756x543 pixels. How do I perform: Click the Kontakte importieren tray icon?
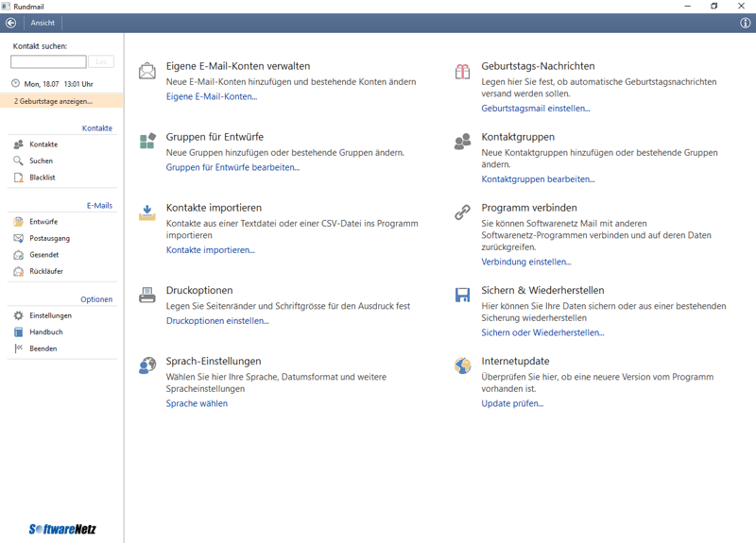[147, 213]
